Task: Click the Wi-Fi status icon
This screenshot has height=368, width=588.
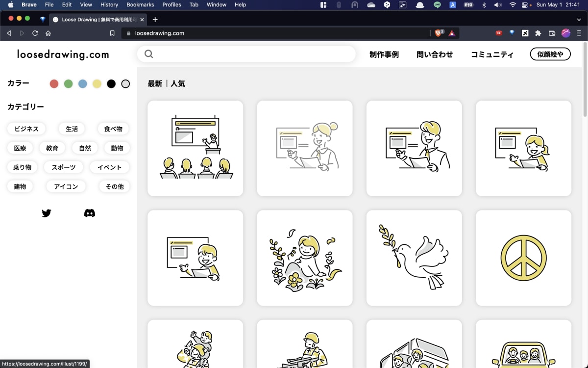Action: point(513,5)
